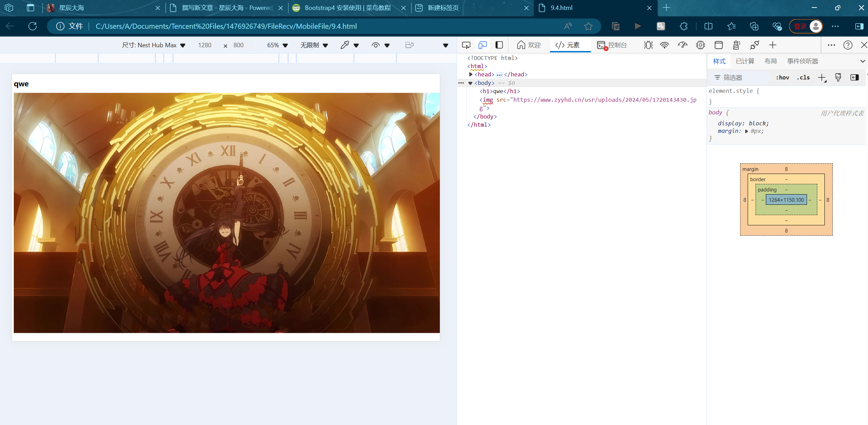The width and height of the screenshot is (868, 425).
Task: Click the ellipsis inside head tag
Action: (x=499, y=75)
